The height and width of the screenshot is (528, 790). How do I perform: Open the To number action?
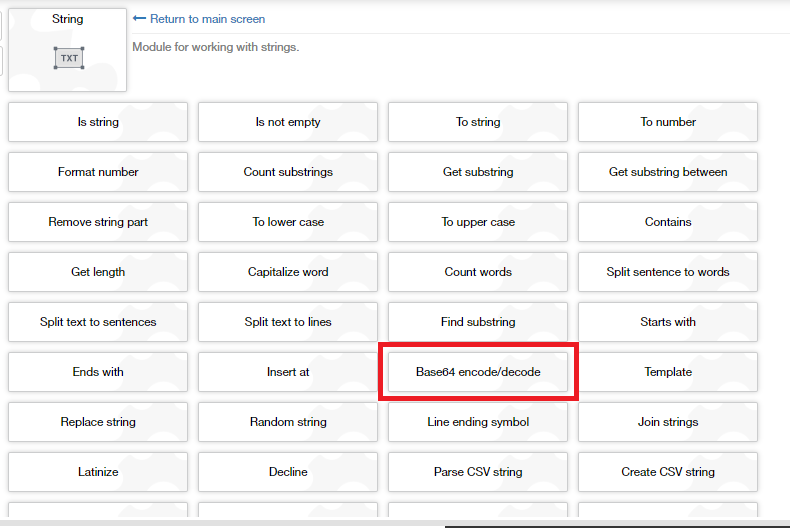pos(668,122)
